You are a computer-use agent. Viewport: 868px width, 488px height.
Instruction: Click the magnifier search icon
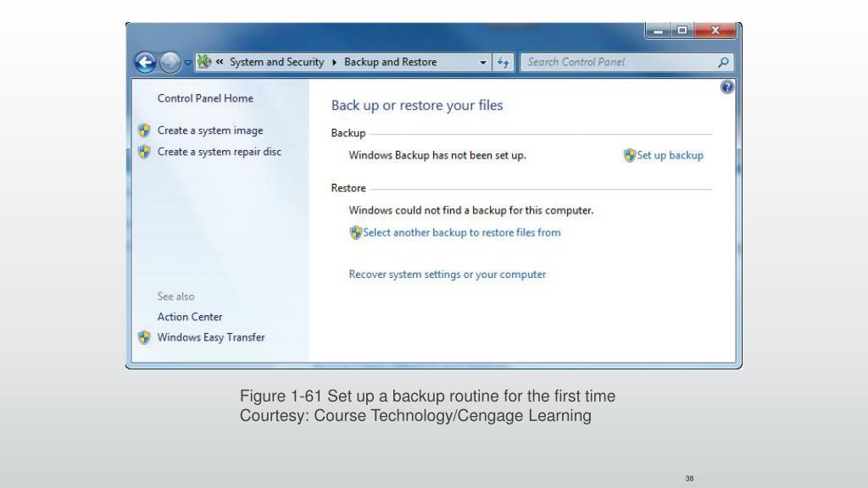tap(723, 63)
